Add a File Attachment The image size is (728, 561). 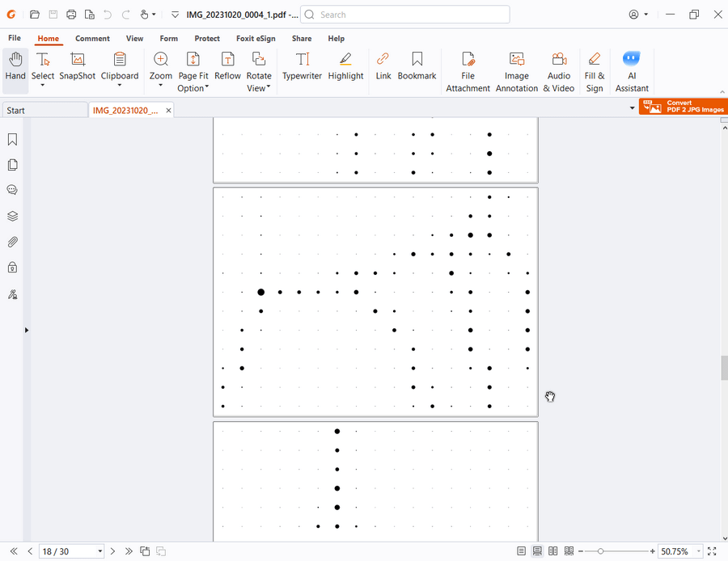click(468, 72)
